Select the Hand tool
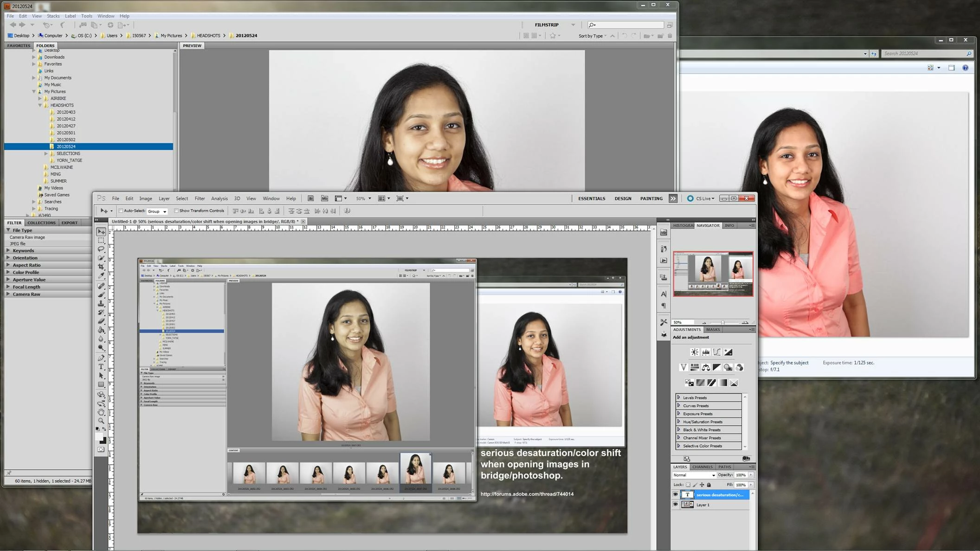This screenshot has width=980, height=551. click(101, 412)
